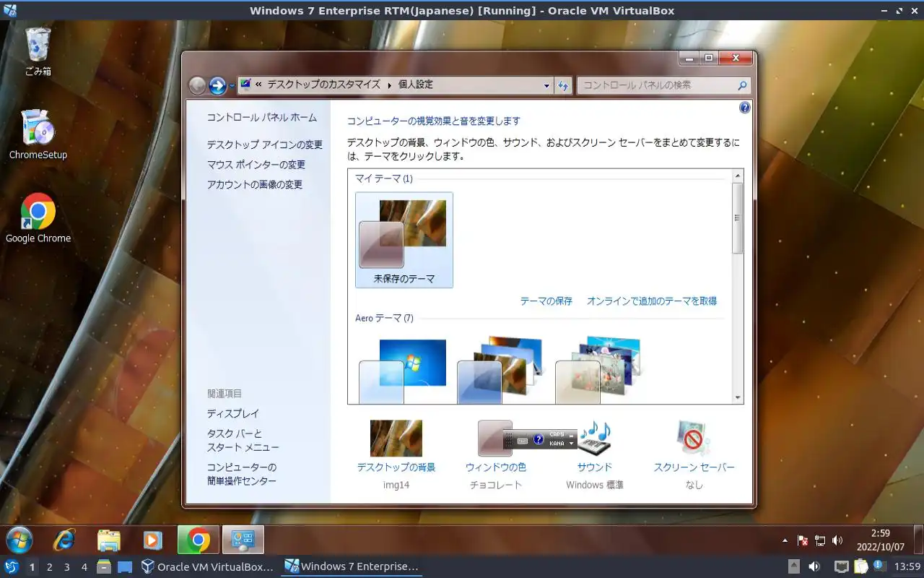Select the ChromeSetup installer desktop icon
Screen dimensions: 924x578
pyautogui.click(x=38, y=134)
